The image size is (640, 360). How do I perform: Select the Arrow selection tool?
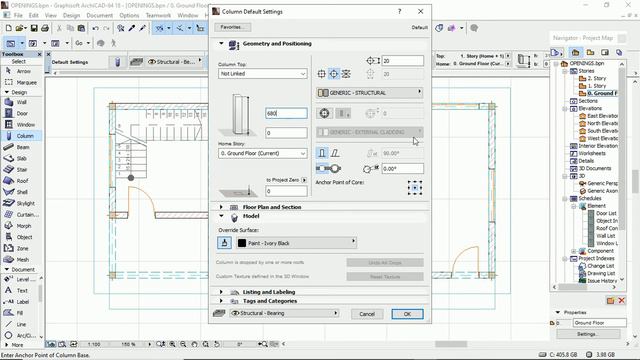[21, 71]
